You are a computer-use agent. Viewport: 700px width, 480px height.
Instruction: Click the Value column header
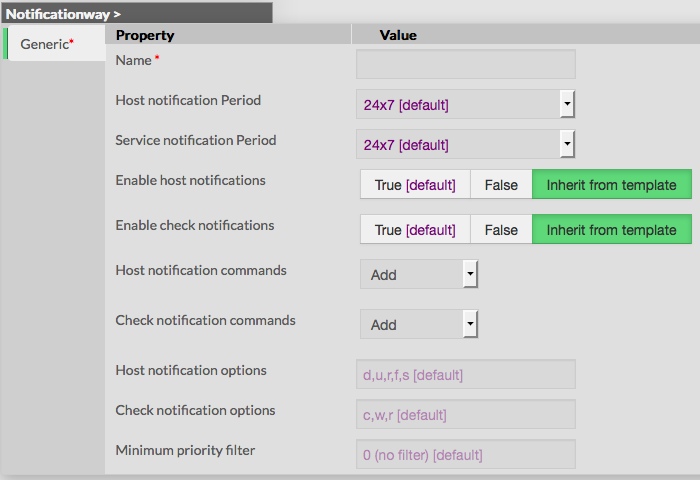pos(398,35)
